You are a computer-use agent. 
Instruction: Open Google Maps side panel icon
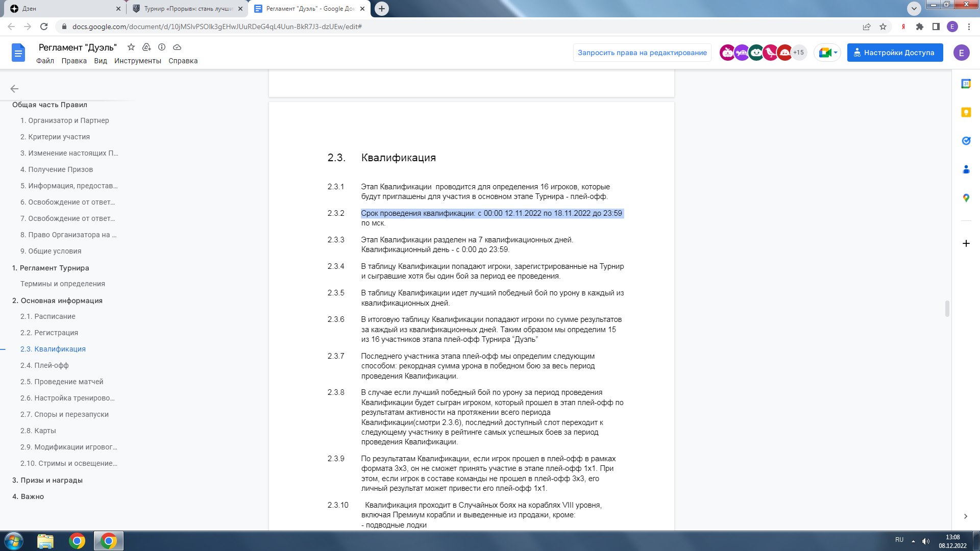(966, 198)
